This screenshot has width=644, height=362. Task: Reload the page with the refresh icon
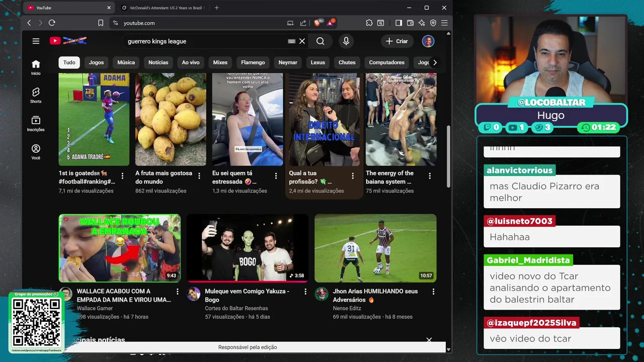point(52,23)
